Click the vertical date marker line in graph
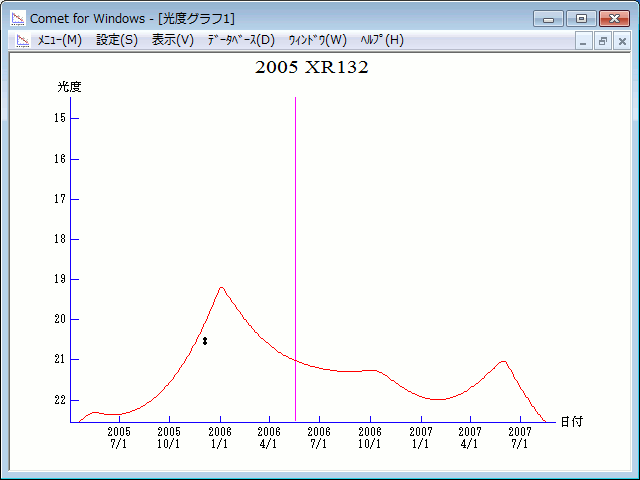The image size is (640, 480). [295, 250]
